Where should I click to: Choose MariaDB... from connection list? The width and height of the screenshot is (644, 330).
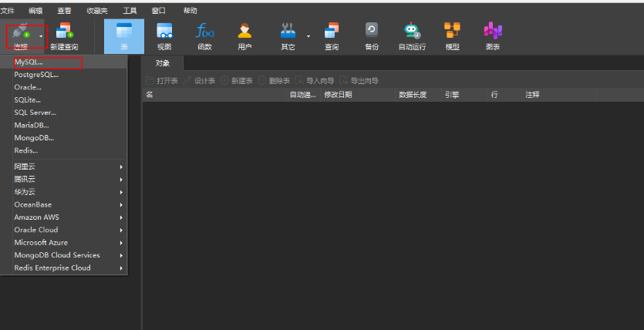(x=64, y=125)
